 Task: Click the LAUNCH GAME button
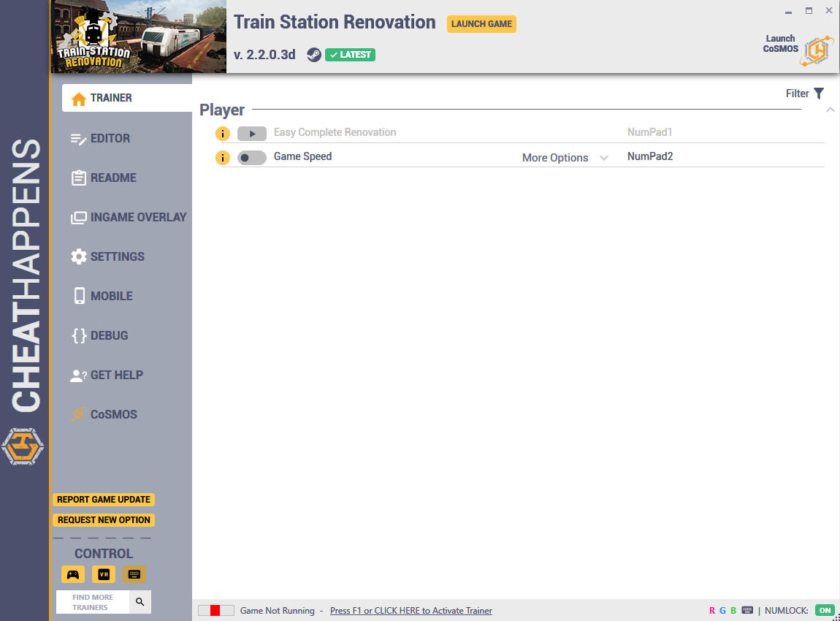[x=481, y=24]
